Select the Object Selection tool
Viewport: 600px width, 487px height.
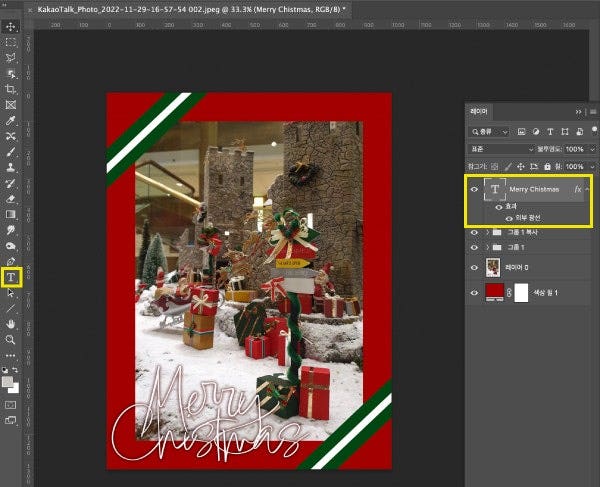(x=11, y=73)
